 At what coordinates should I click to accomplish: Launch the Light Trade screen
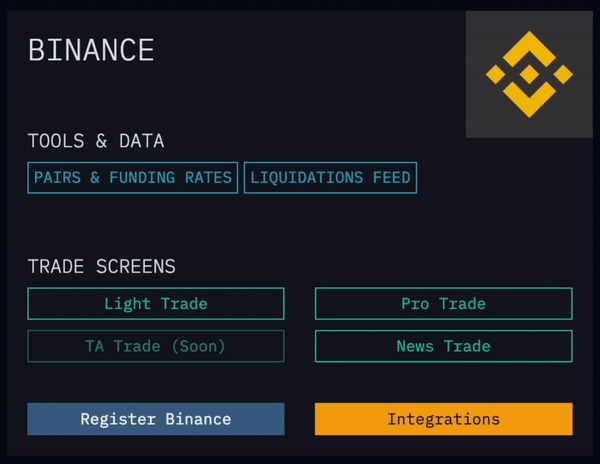click(x=155, y=304)
